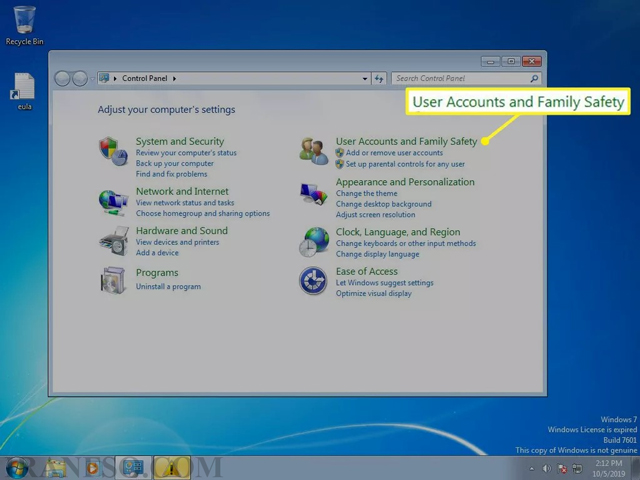Image resolution: width=640 pixels, height=480 pixels.
Task: Click Control Panel breadcrumb text
Action: 144,78
